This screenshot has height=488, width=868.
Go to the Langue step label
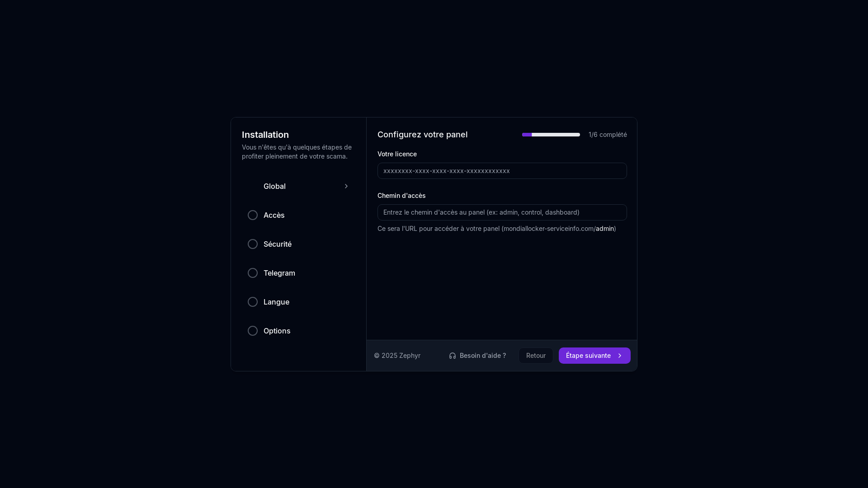click(276, 302)
